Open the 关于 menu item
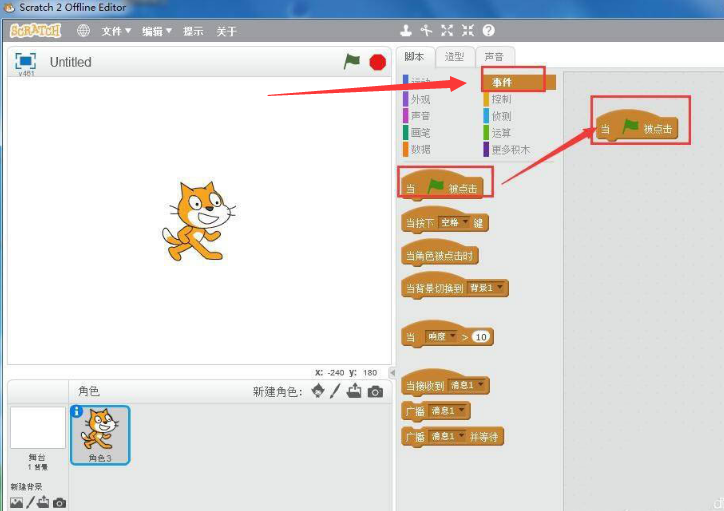The width and height of the screenshot is (724, 511). pos(226,31)
